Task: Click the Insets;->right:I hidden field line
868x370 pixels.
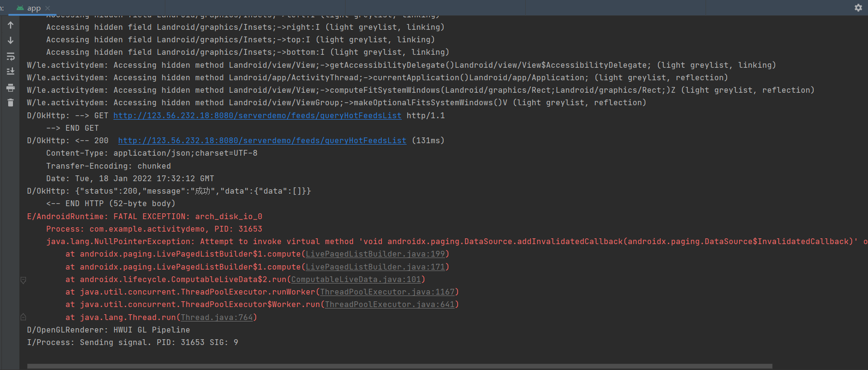Action: tap(246, 27)
